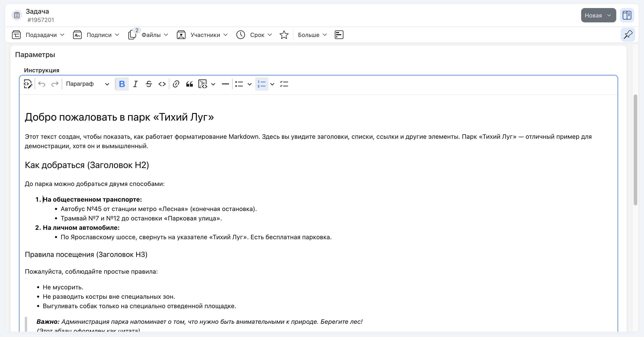Switch to markdown source editing mode icon
The image size is (644, 337).
tap(28, 84)
